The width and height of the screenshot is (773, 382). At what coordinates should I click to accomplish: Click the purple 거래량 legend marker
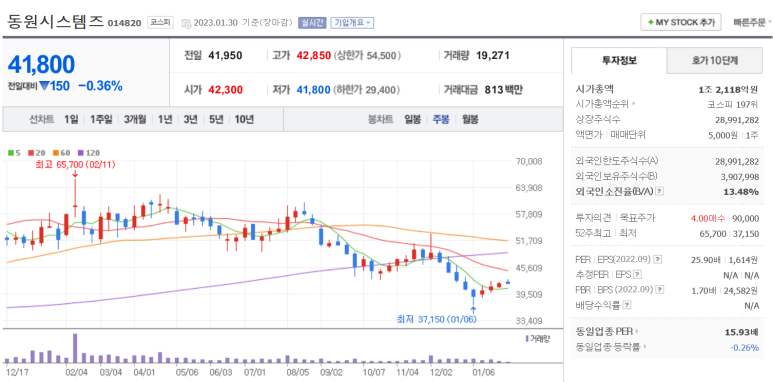(527, 339)
